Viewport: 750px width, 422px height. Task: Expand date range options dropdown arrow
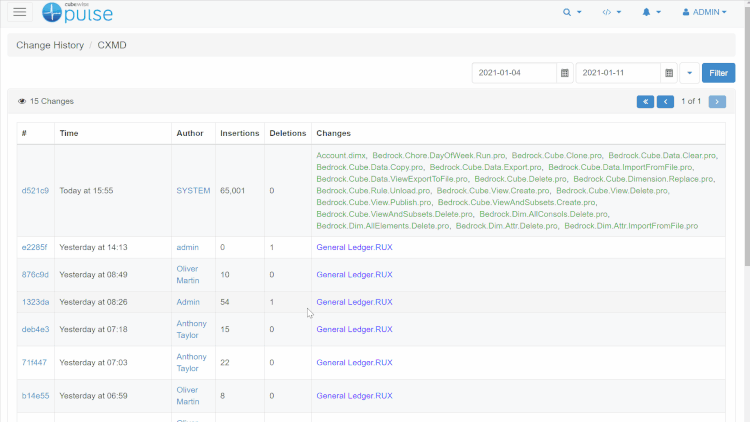(x=690, y=73)
